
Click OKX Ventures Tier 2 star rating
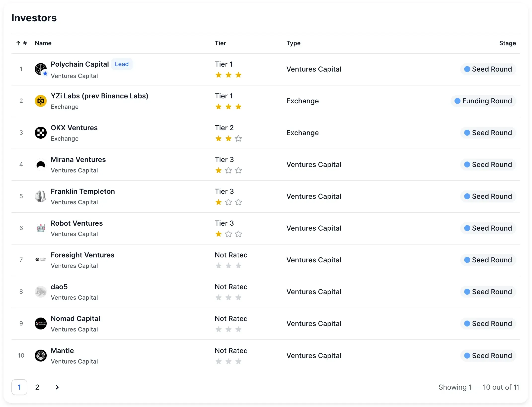228,139
